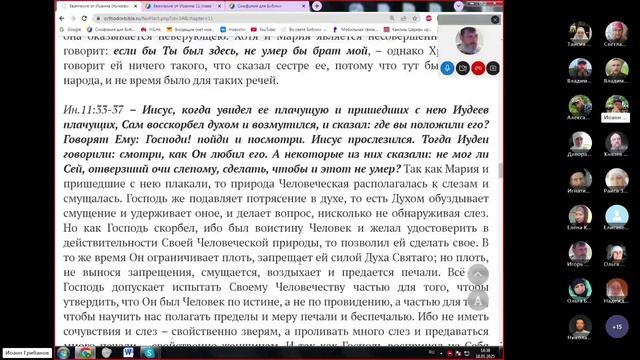640x360 pixels.
Task: Click the browser forward arrow
Action: coord(73,18)
